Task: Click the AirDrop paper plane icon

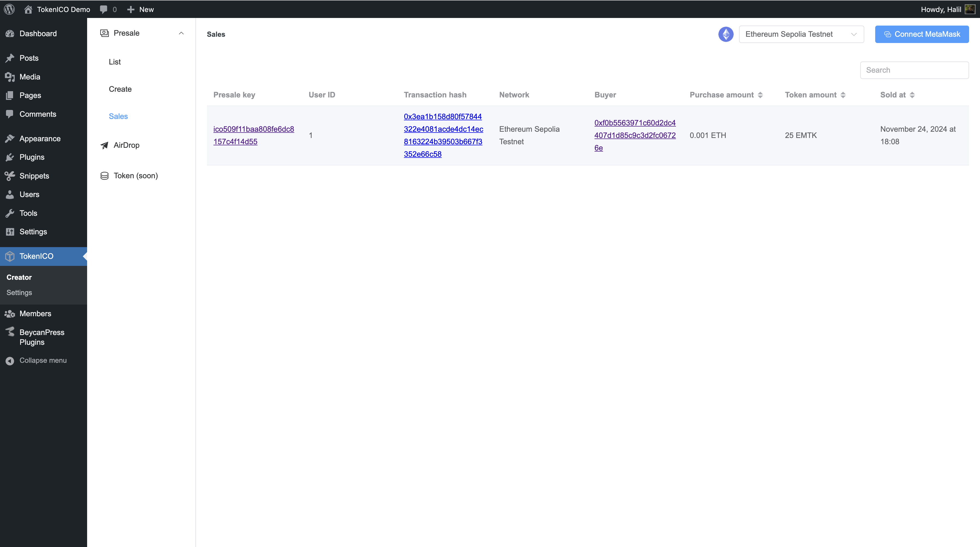Action: [x=104, y=145]
